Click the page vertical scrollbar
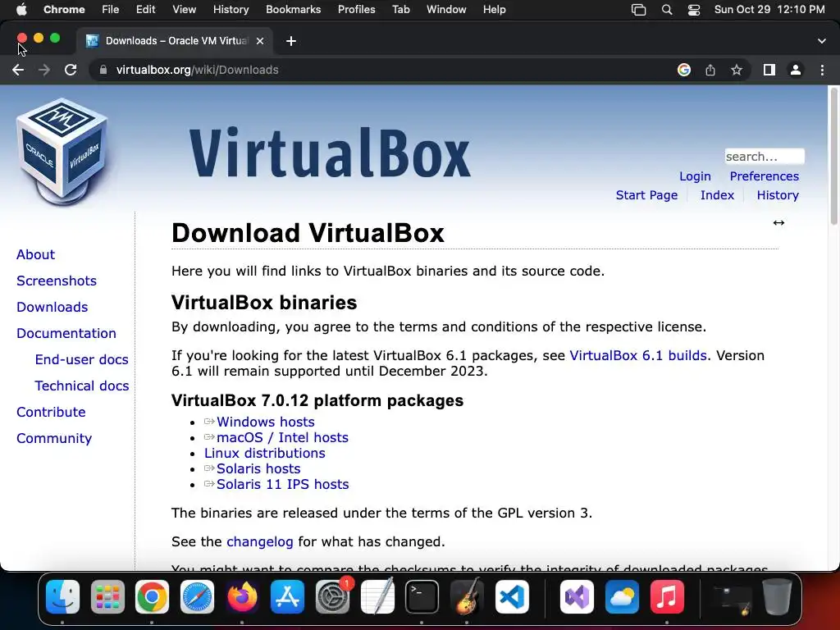 point(833,157)
